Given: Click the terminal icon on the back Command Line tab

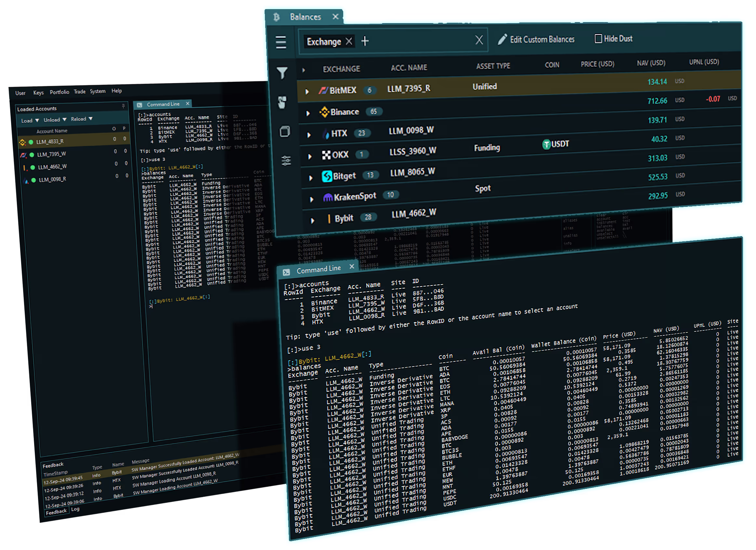Looking at the screenshot, I should (140, 105).
